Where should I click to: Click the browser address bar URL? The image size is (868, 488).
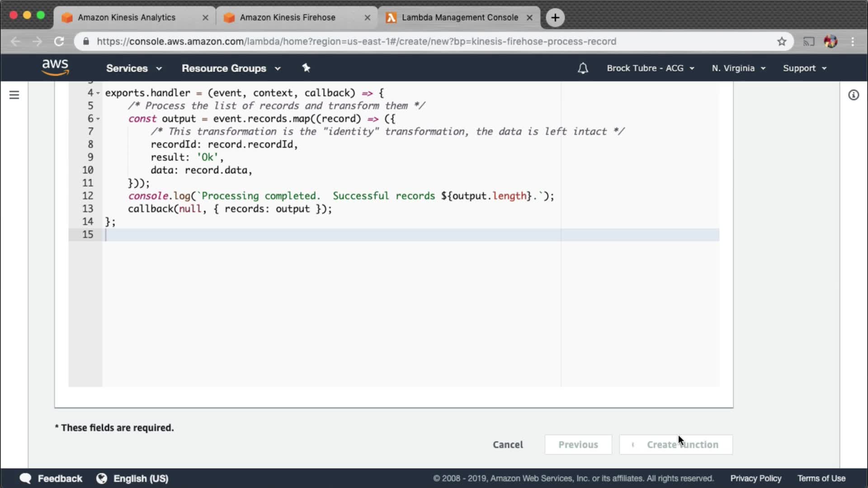coord(356,42)
